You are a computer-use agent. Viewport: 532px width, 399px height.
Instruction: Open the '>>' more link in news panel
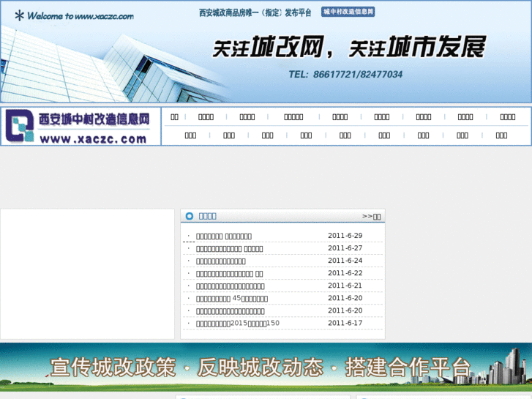pos(371,216)
